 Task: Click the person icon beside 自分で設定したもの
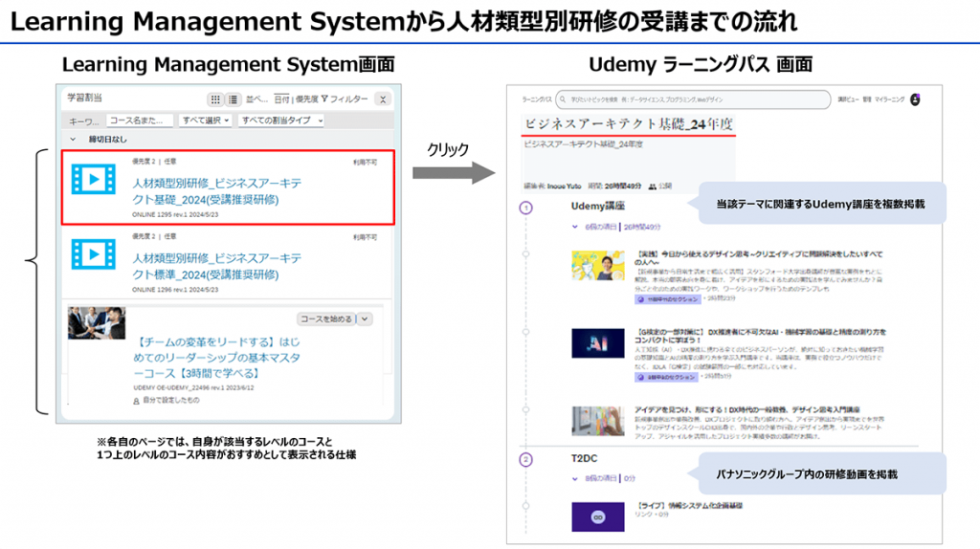(x=136, y=401)
